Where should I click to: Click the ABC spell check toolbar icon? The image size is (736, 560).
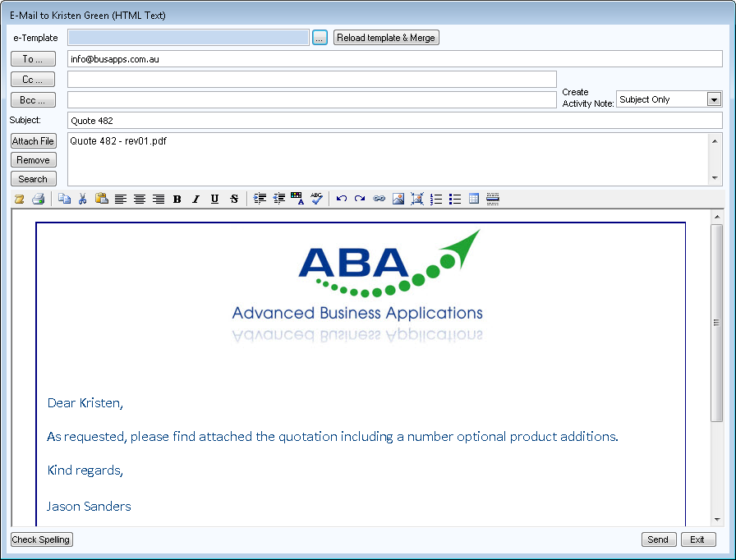[317, 199]
